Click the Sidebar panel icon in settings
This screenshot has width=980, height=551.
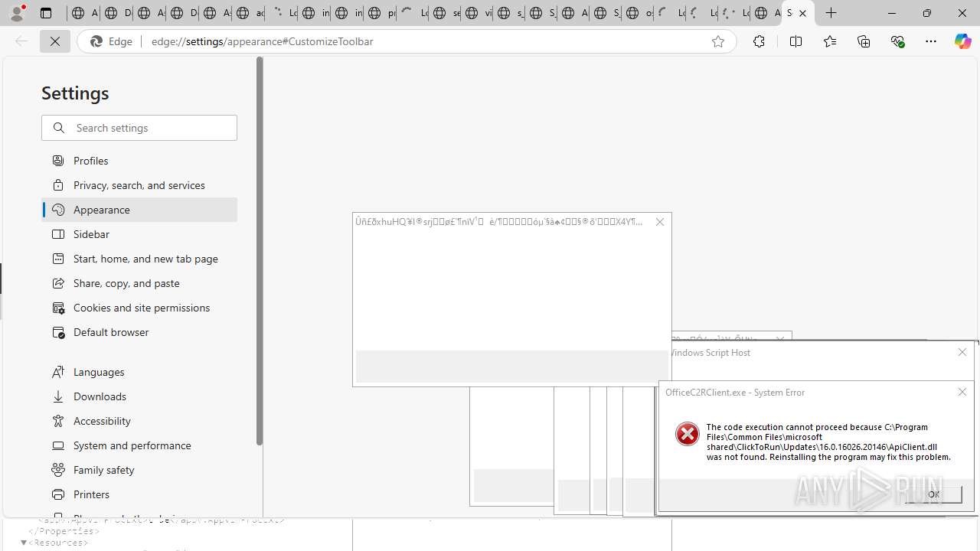pyautogui.click(x=58, y=233)
